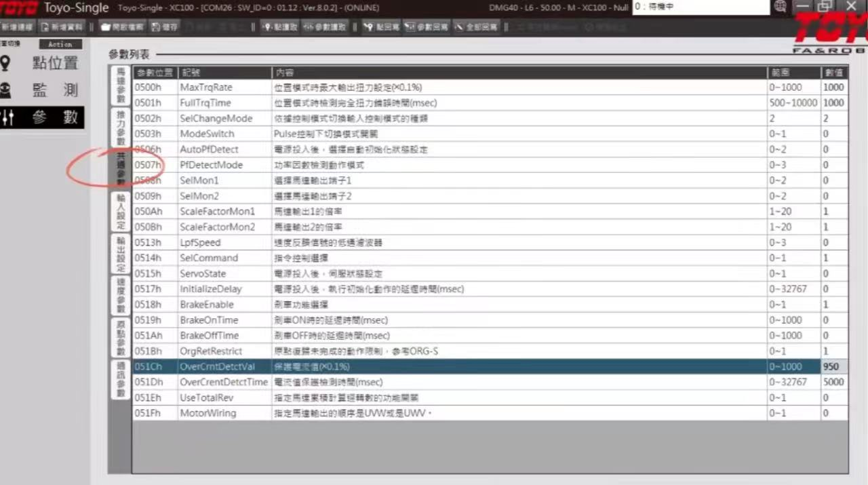868x485 pixels.
Task: Click the 點讀取 point read icon
Action: pyautogui.click(x=280, y=27)
